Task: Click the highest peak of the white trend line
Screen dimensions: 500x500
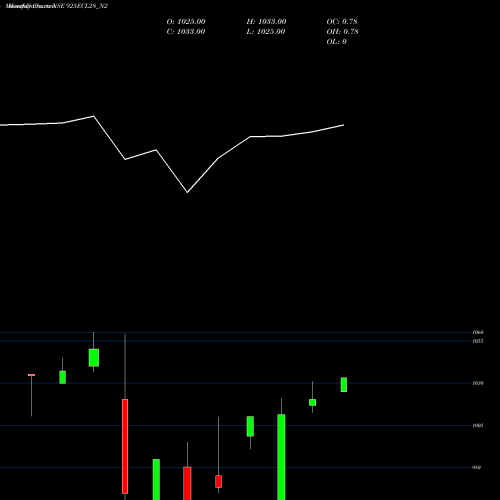Action: click(x=94, y=116)
